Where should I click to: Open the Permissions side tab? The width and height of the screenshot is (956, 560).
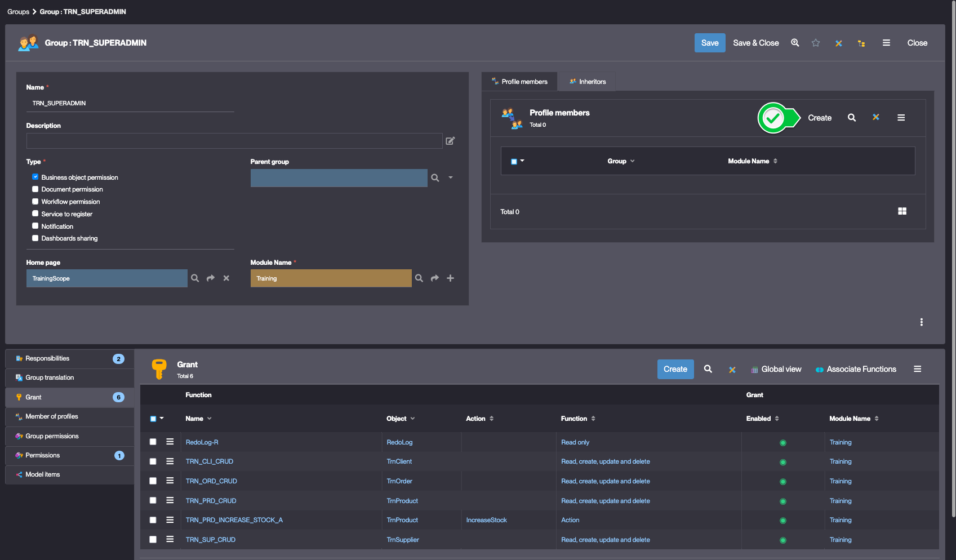70,455
